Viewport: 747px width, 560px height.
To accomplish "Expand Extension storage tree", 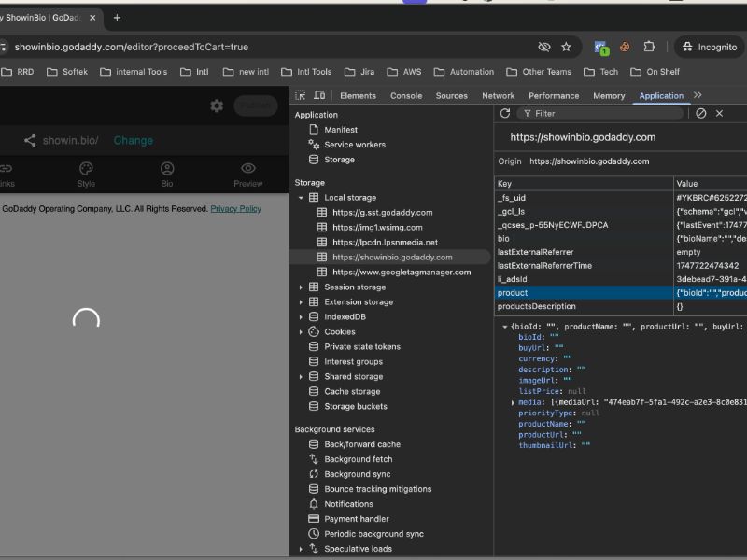I will (301, 301).
